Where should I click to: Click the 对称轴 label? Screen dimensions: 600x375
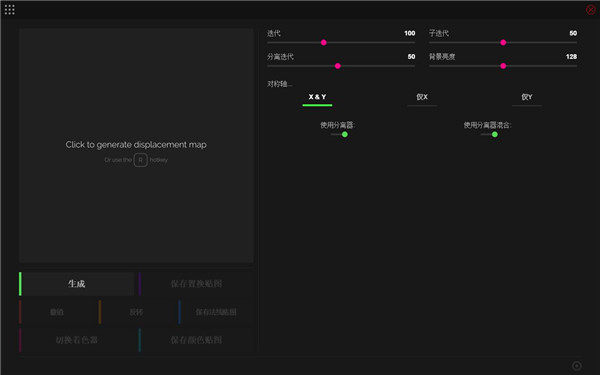pos(280,84)
